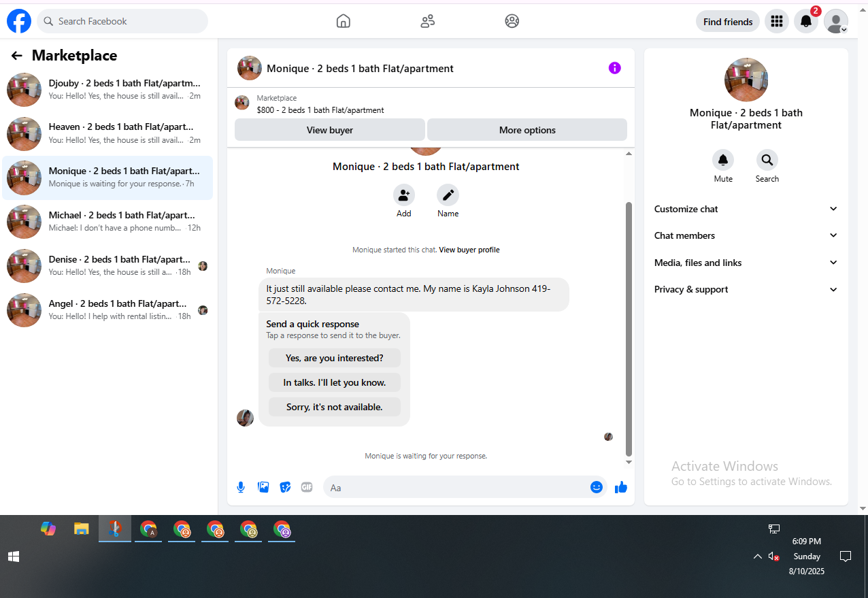Search in conversation magnifier icon
Viewport: 868px width, 598px height.
tap(767, 160)
